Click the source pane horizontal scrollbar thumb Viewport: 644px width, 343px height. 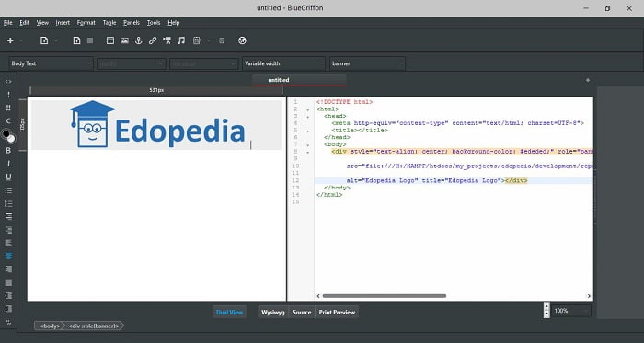point(385,296)
